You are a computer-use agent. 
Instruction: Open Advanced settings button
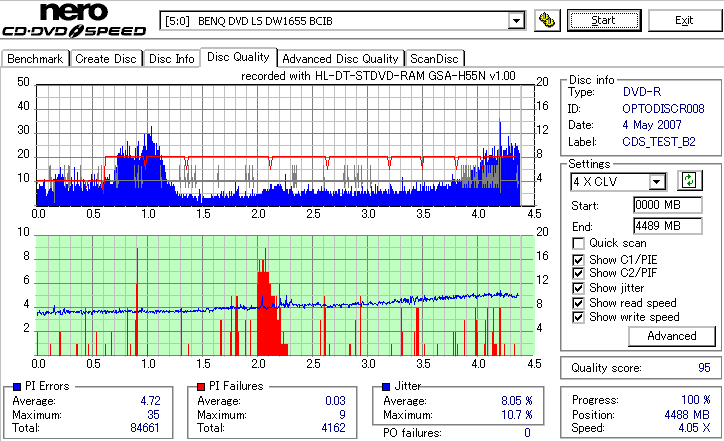coord(672,336)
